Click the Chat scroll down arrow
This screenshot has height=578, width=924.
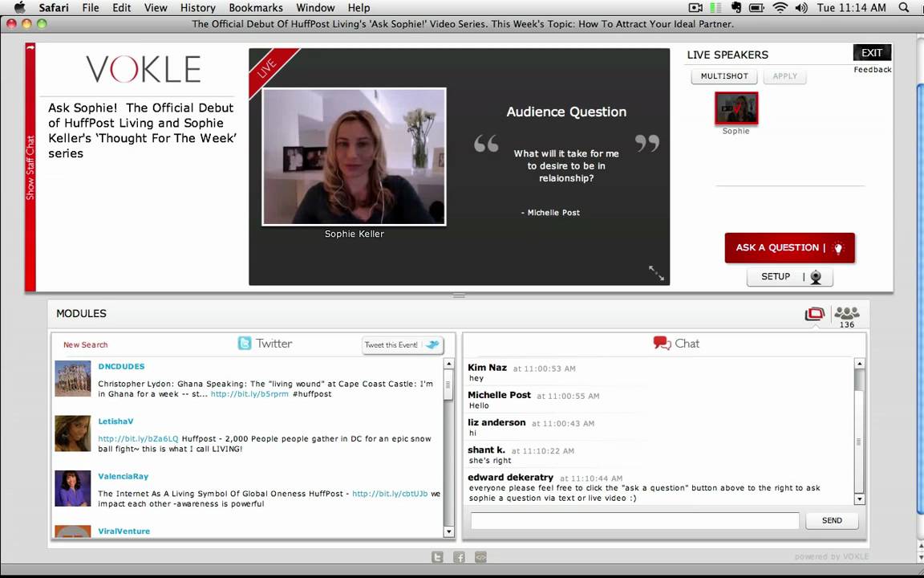pyautogui.click(x=859, y=499)
